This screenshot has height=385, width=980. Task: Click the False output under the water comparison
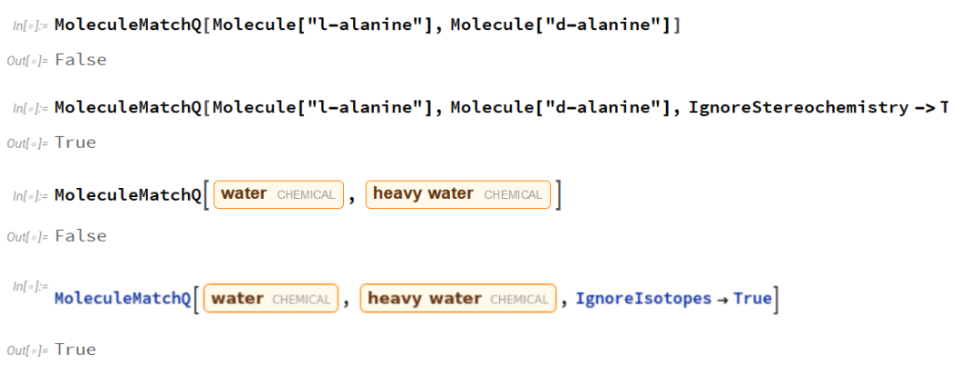81,236
